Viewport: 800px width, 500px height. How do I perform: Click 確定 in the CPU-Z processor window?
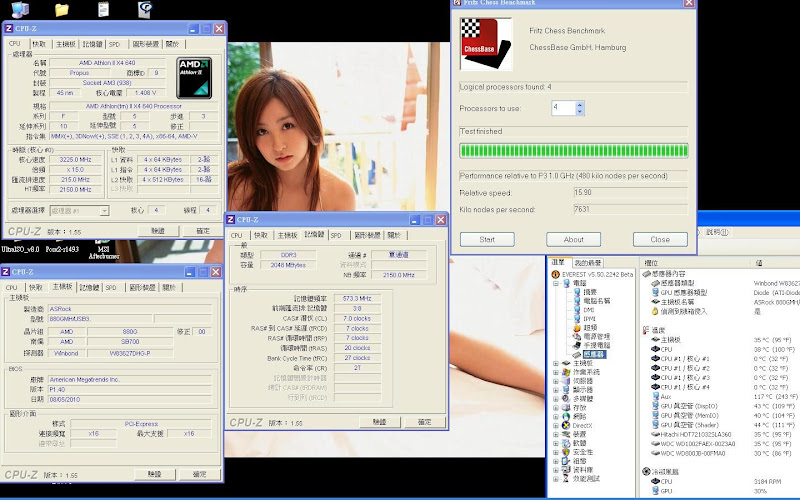point(203,231)
